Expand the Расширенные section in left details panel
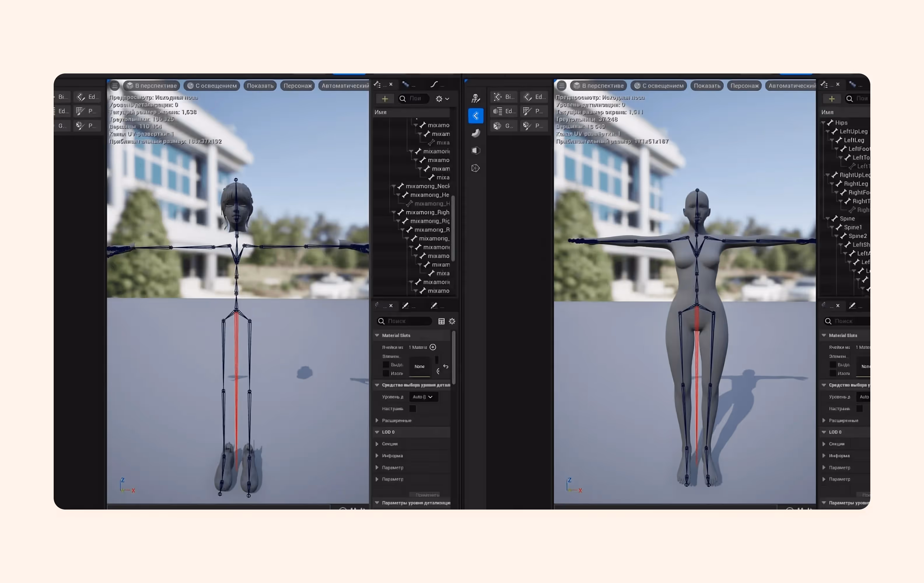Image resolution: width=924 pixels, height=583 pixels. click(x=377, y=420)
